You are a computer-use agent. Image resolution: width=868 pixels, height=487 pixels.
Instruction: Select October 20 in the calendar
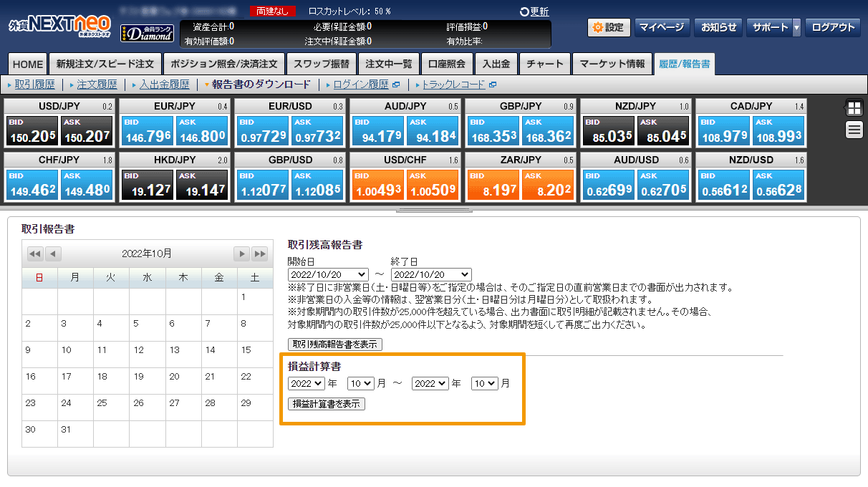tap(174, 376)
